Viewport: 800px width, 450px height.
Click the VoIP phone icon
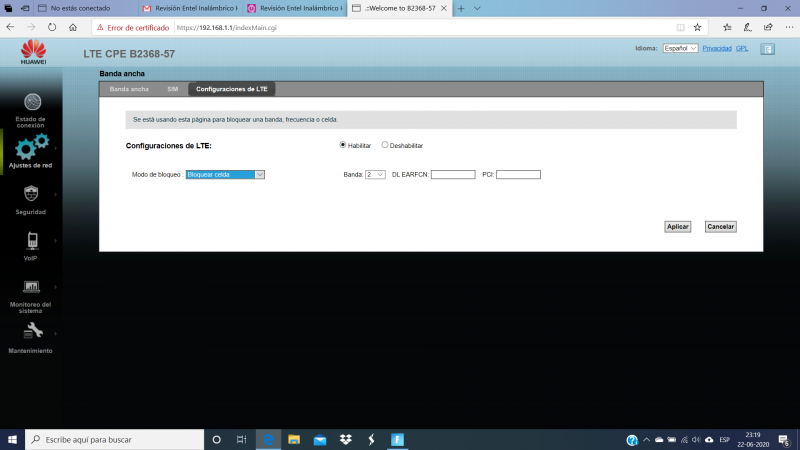(32, 241)
